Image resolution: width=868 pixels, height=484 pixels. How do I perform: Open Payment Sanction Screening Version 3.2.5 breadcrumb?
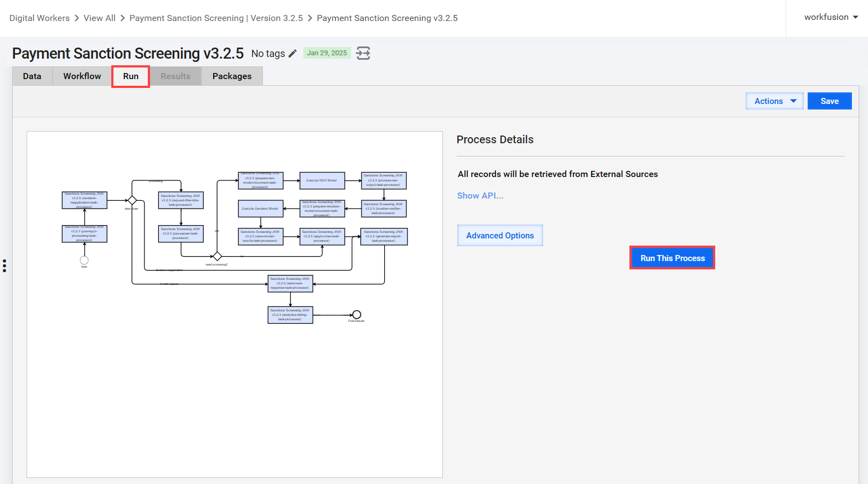tap(216, 18)
